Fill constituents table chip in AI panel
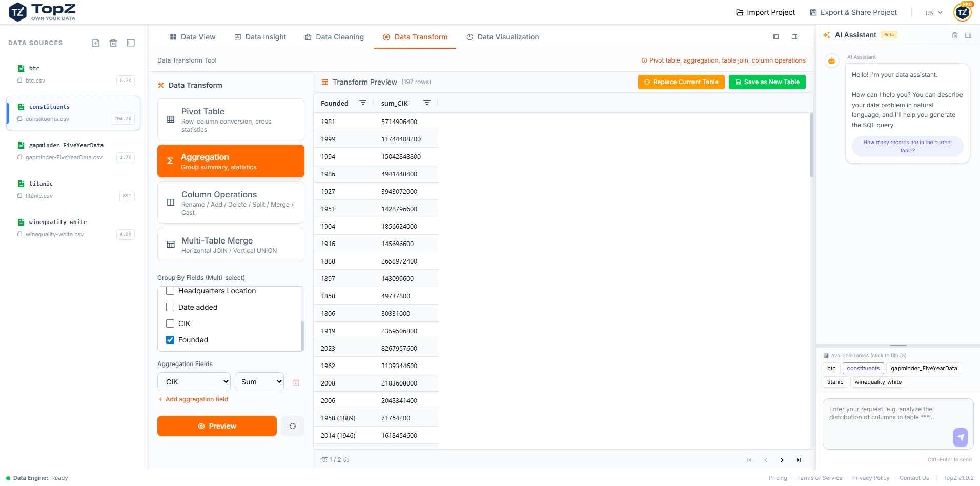This screenshot has height=486, width=980. point(863,368)
